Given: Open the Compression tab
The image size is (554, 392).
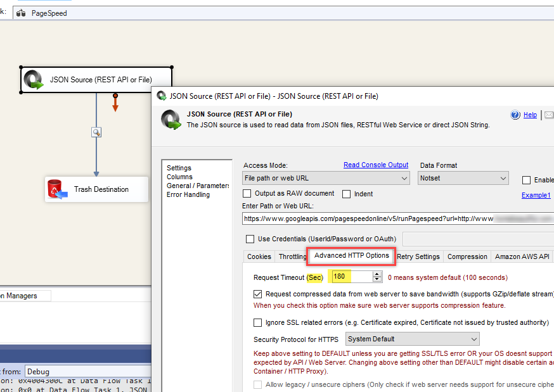Looking at the screenshot, I should [467, 256].
